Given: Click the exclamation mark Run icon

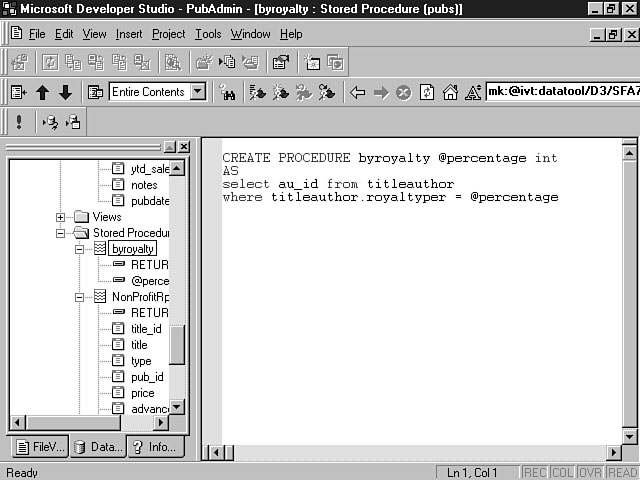Looking at the screenshot, I should 18,122.
